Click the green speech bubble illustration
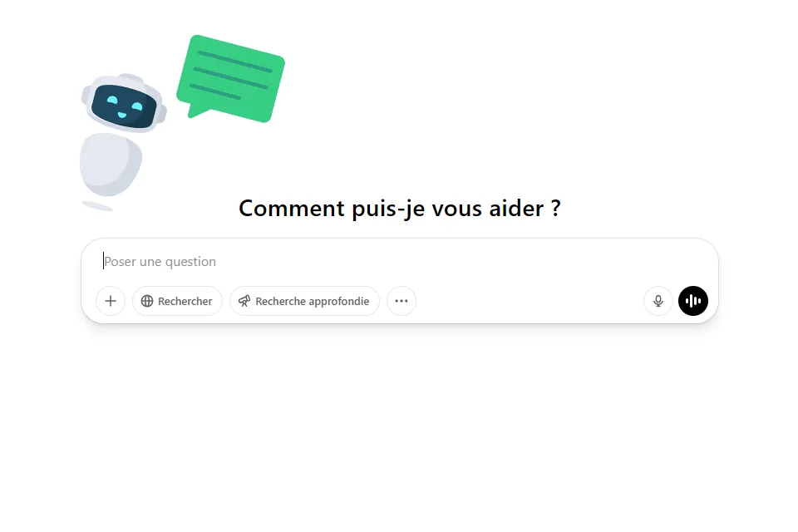 [230, 78]
